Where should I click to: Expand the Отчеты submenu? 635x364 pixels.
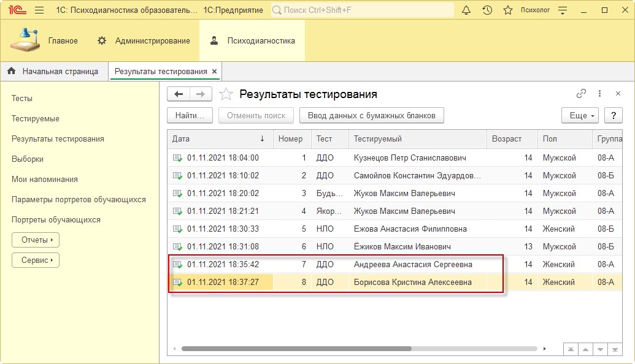[36, 240]
